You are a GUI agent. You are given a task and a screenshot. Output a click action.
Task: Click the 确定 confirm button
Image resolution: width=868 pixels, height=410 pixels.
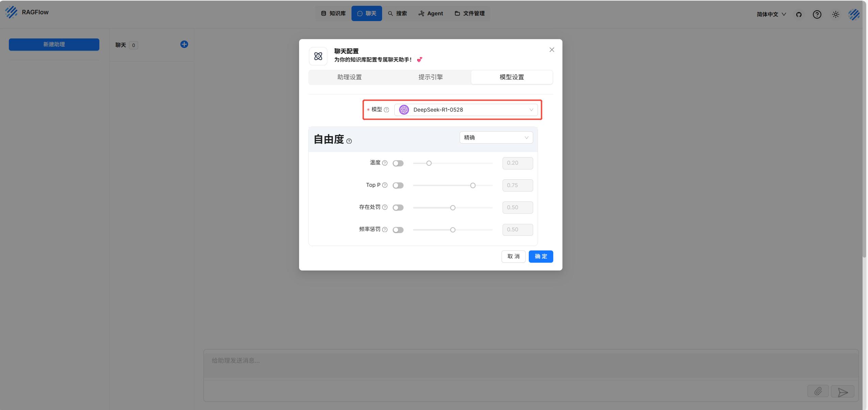pos(541,256)
